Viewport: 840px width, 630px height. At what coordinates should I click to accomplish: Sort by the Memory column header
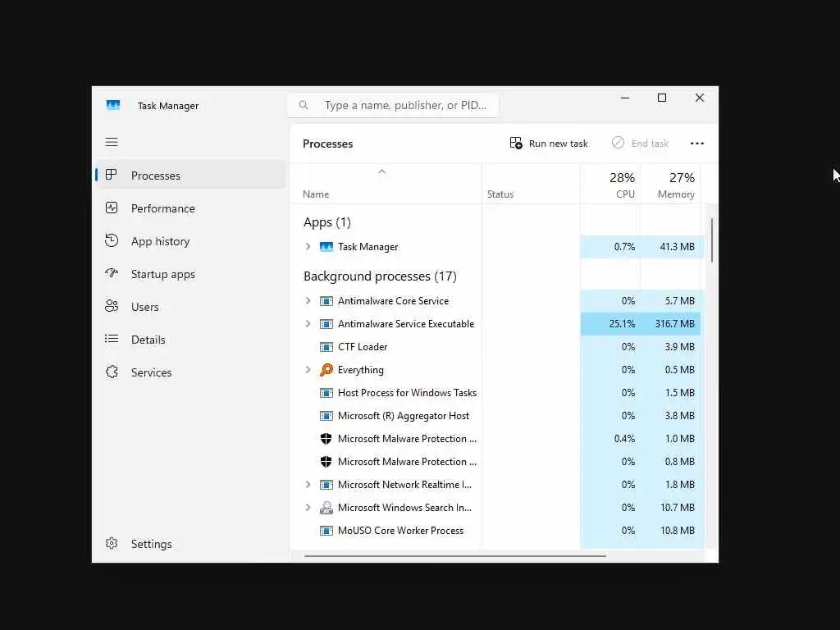(670, 184)
